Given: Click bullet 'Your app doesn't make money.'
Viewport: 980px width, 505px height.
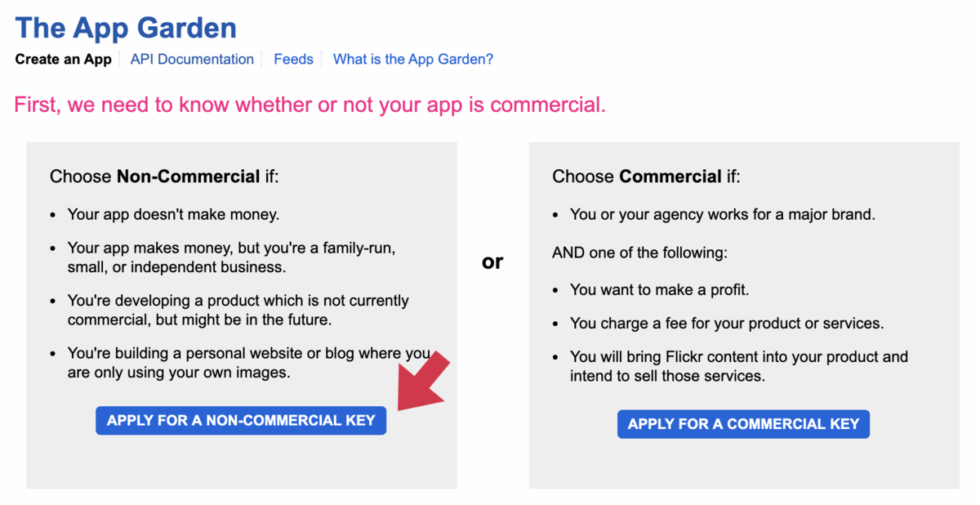Looking at the screenshot, I should click(x=173, y=215).
